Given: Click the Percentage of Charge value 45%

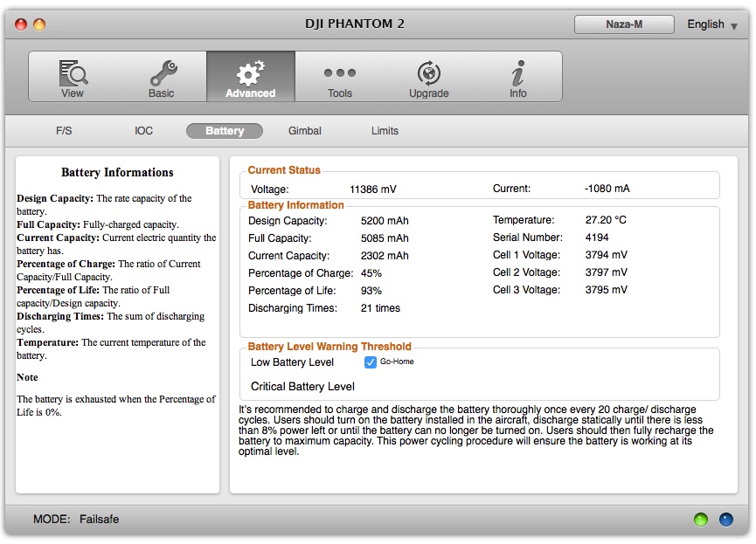Looking at the screenshot, I should [371, 273].
